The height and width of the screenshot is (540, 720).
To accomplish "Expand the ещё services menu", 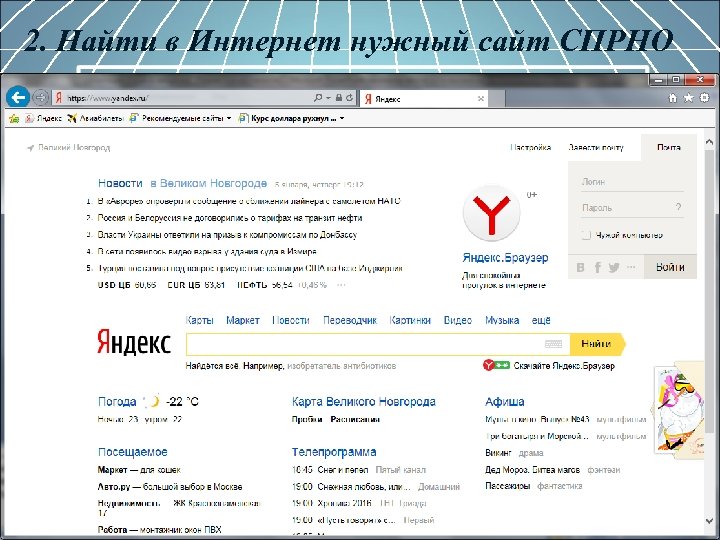I will tap(541, 320).
